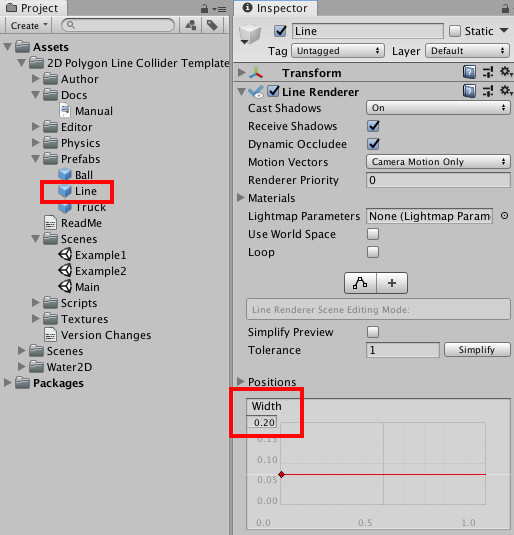
Task: Click the Lightmap Parameters field
Action: [x=429, y=216]
